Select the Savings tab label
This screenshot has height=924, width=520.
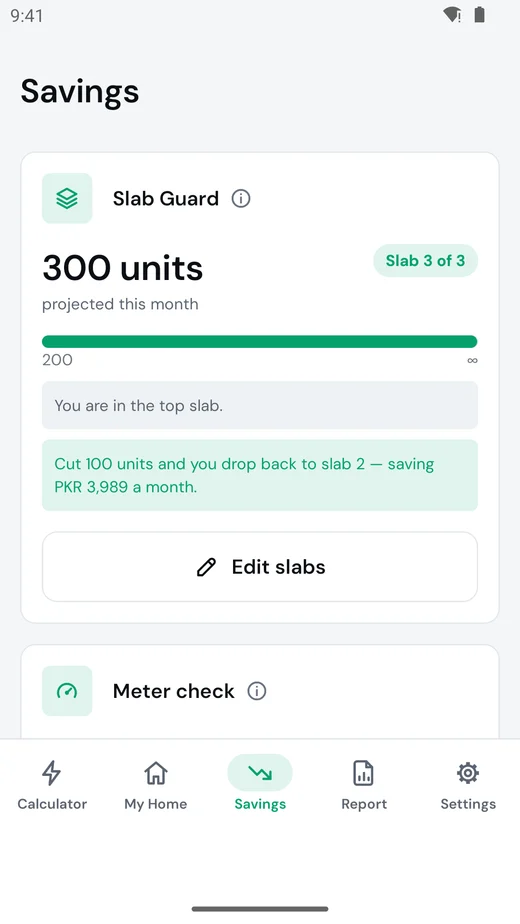[x=260, y=804]
